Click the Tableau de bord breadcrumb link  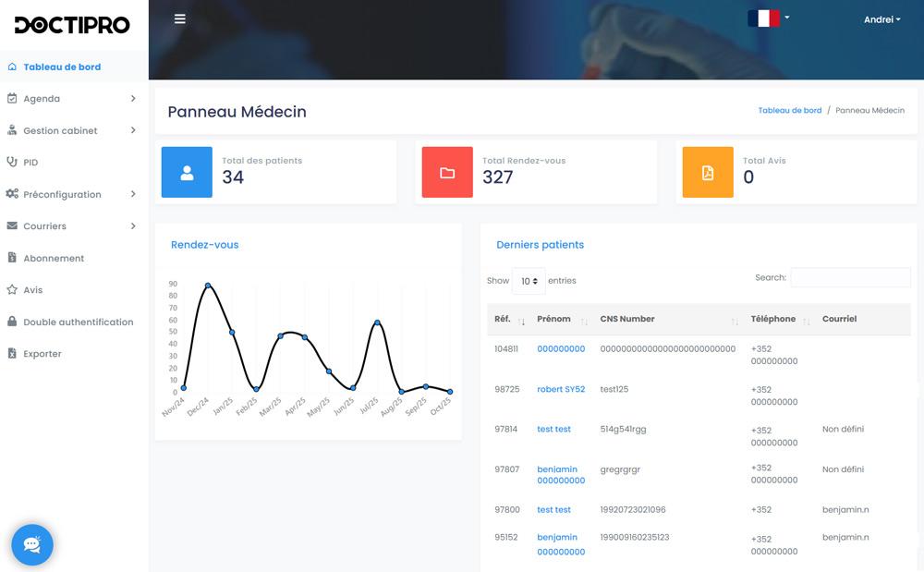[789, 110]
